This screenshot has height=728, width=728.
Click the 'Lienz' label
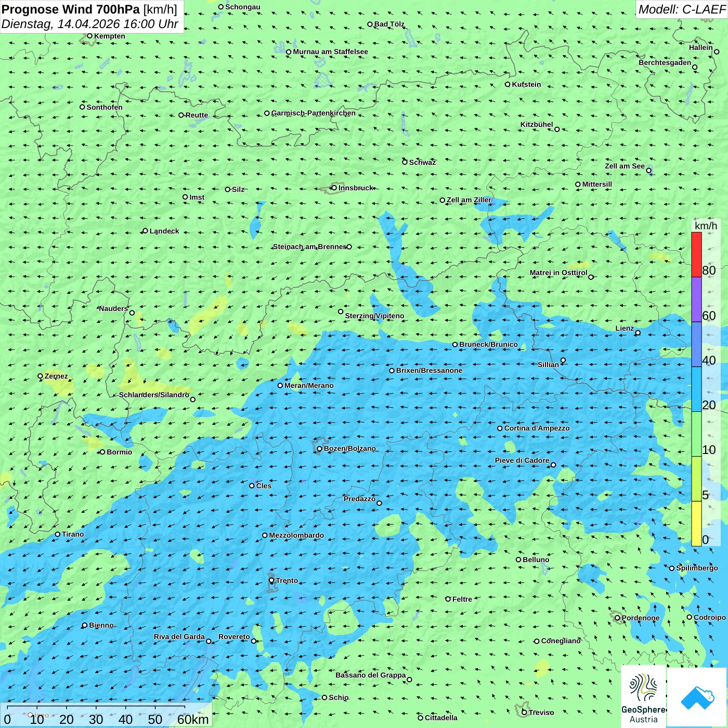pyautogui.click(x=625, y=328)
